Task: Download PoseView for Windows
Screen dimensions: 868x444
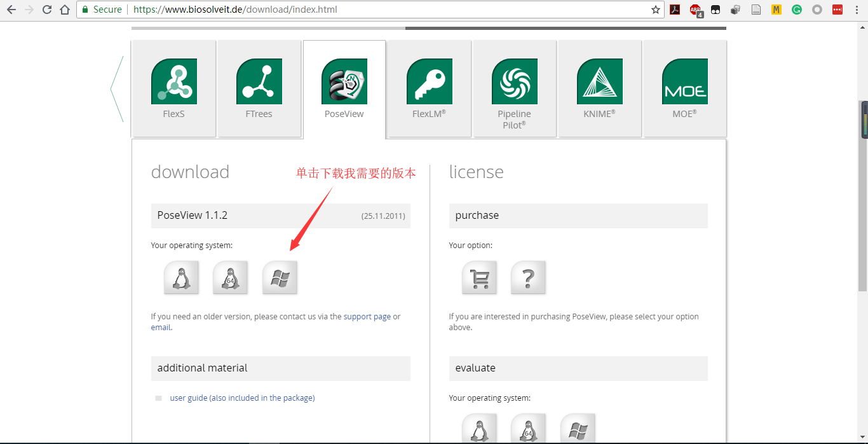Action: 280,278
